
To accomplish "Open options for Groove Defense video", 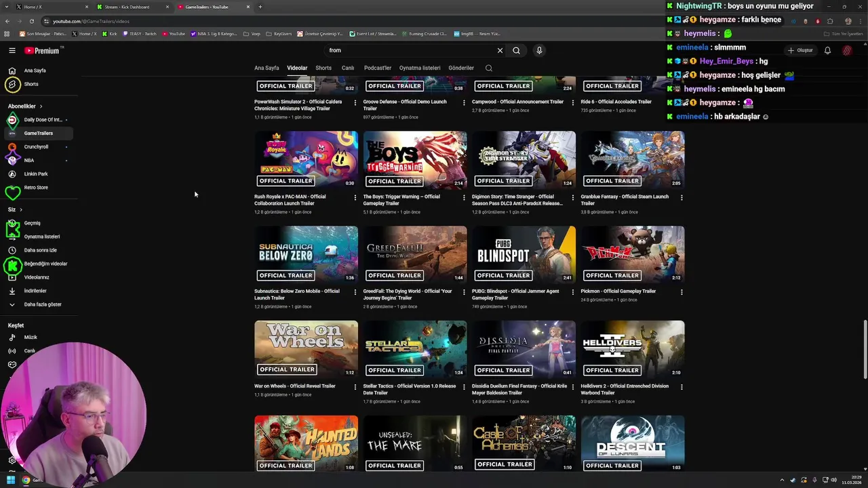I will pos(464,103).
